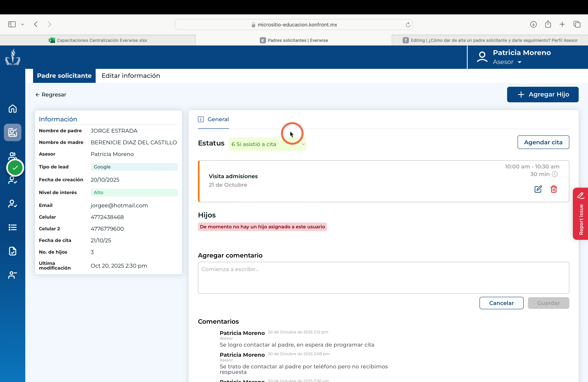Click the green checkmark circle badge

(x=15, y=168)
